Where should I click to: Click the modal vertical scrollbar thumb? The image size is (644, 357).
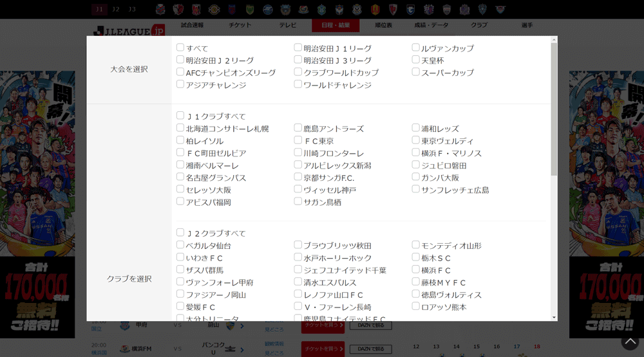(x=554, y=109)
